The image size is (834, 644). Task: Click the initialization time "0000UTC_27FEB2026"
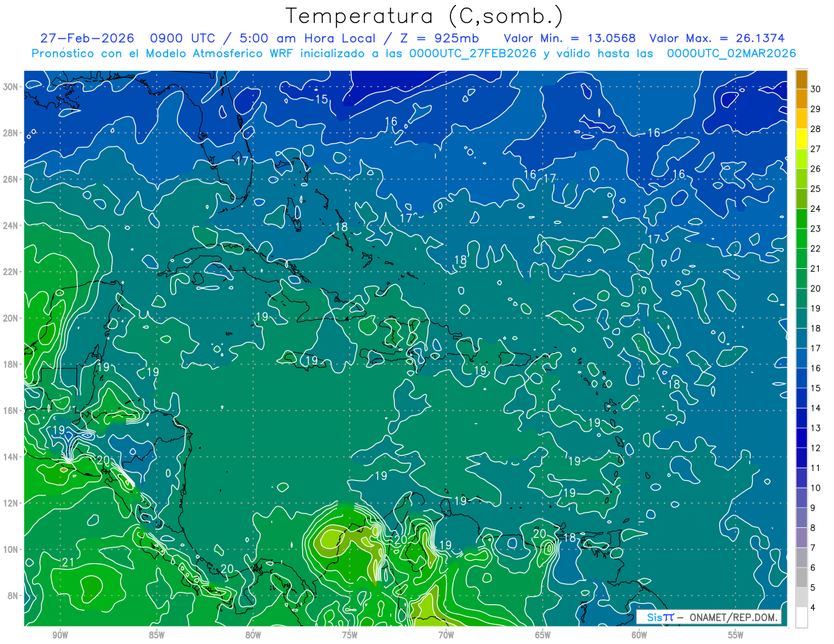click(473, 53)
